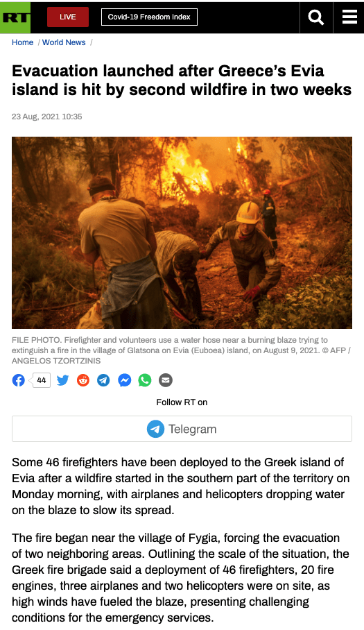Image resolution: width=364 pixels, height=630 pixels.
Task: Share article by email envelope icon
Action: pyautogui.click(x=165, y=380)
